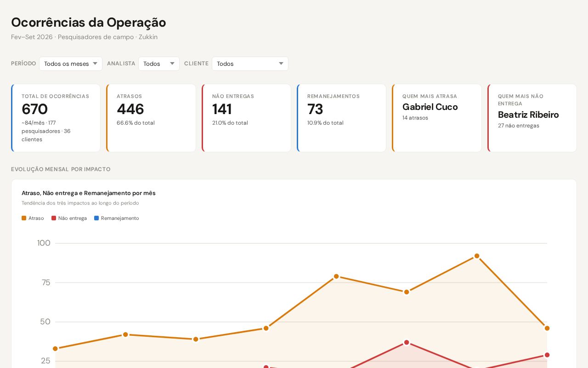
Task: Click the y-axis label 75
Action: point(46,282)
